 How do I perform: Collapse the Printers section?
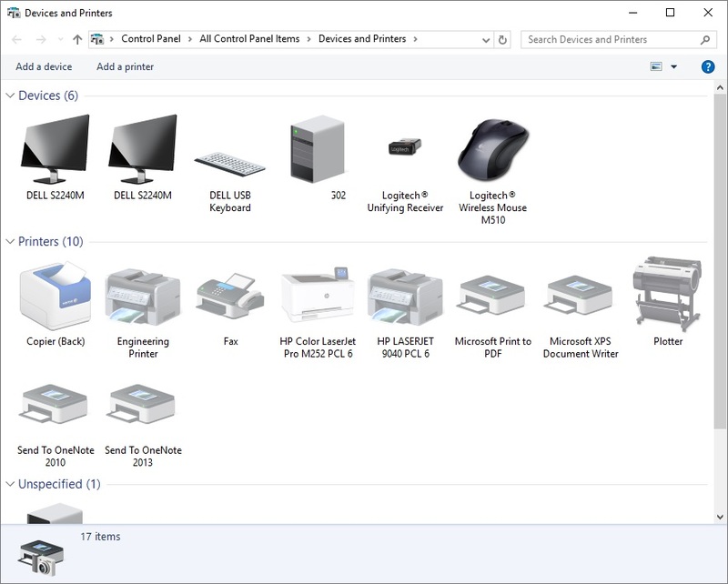point(9,241)
